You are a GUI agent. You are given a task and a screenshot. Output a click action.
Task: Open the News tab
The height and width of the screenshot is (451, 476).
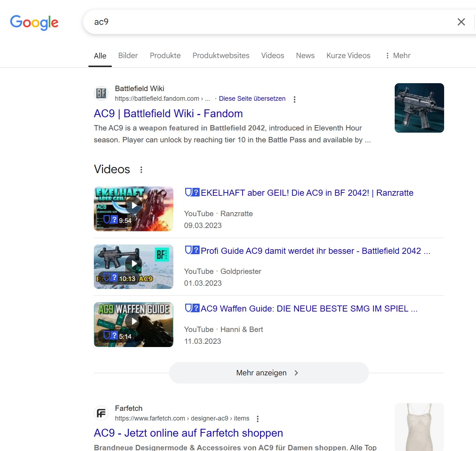[305, 56]
